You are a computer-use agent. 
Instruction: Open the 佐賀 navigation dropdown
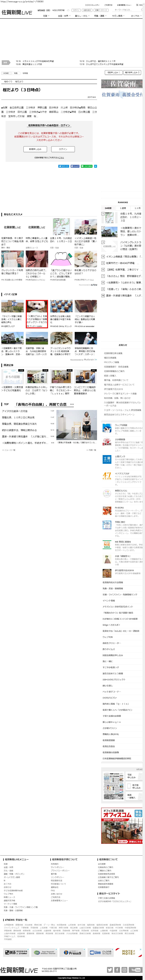coord(46,16)
